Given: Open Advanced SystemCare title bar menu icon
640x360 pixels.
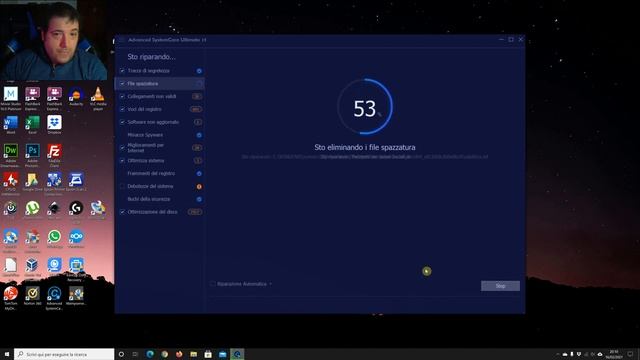Looking at the screenshot, I should (x=122, y=40).
